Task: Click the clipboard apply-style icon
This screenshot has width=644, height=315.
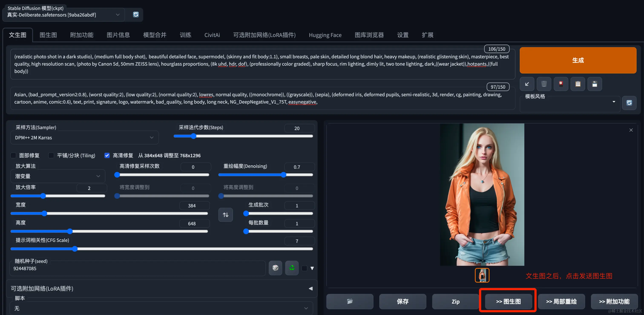Action: 578,84
